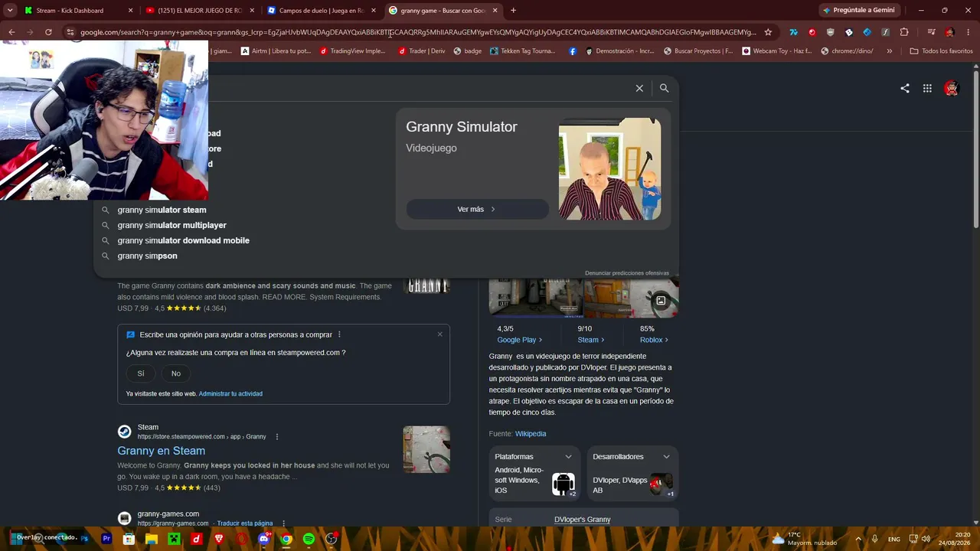
Task: Select suggestion 'granny simulator steam'
Action: pyautogui.click(x=162, y=210)
